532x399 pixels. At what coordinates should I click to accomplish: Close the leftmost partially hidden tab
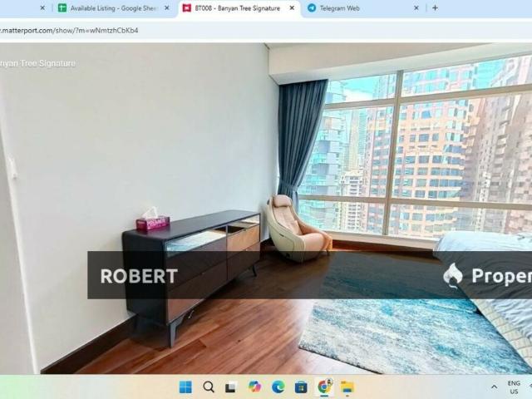point(42,8)
